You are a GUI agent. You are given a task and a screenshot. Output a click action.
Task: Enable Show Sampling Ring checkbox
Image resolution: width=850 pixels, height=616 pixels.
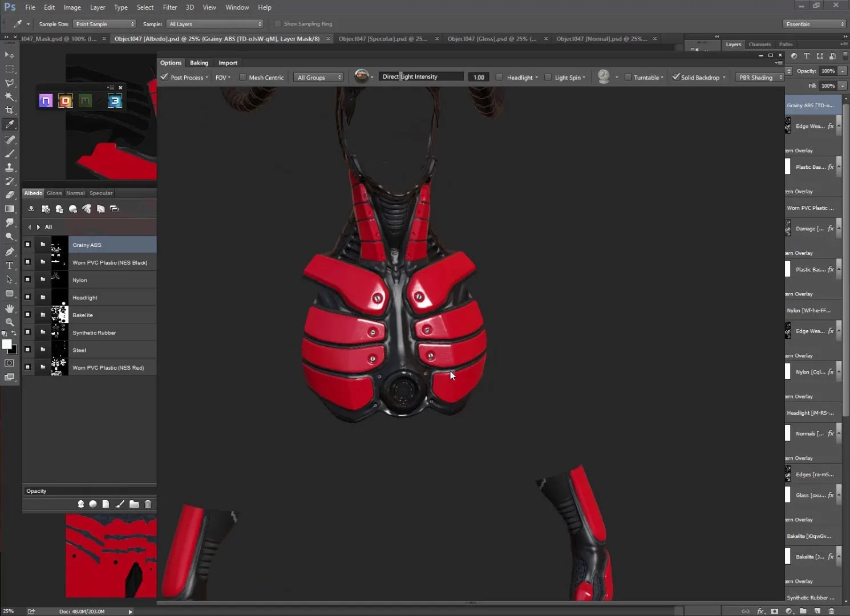click(x=277, y=24)
